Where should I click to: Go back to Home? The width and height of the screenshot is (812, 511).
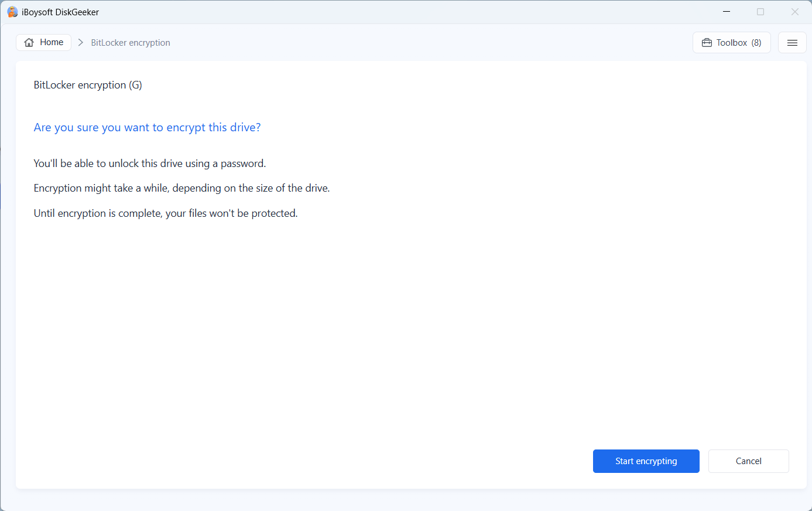[x=44, y=42]
